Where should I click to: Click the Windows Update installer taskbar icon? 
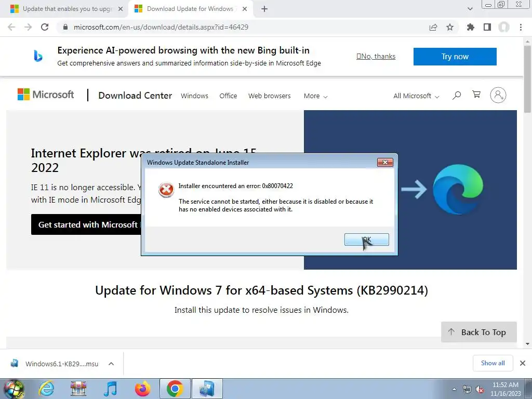click(x=207, y=389)
